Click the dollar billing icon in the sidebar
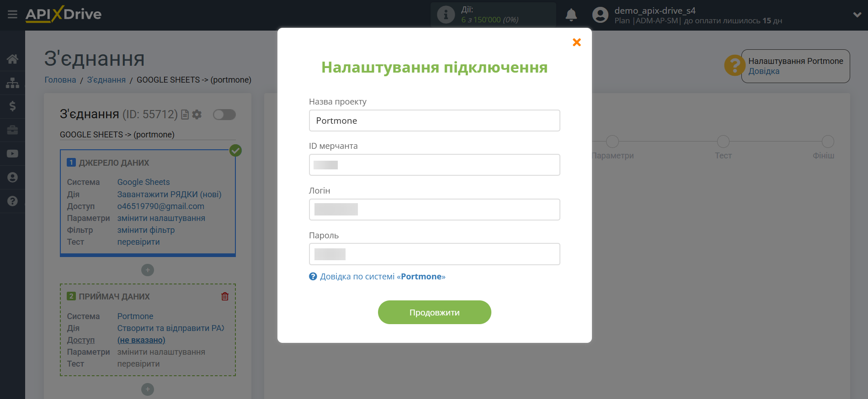The image size is (868, 399). tap(12, 106)
